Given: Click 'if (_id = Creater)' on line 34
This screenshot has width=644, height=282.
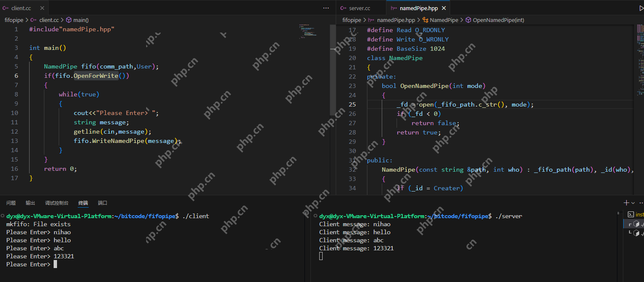Looking at the screenshot, I should coord(430,188).
